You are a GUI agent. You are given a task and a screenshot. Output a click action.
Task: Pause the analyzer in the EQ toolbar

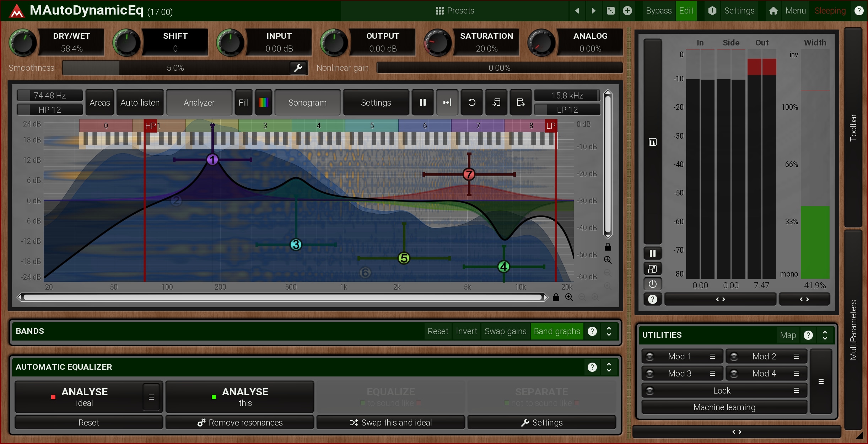[x=422, y=103]
